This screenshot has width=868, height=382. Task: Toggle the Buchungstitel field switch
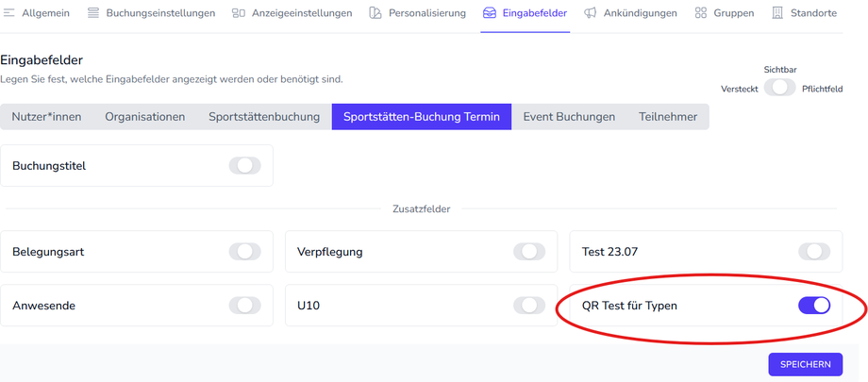244,166
